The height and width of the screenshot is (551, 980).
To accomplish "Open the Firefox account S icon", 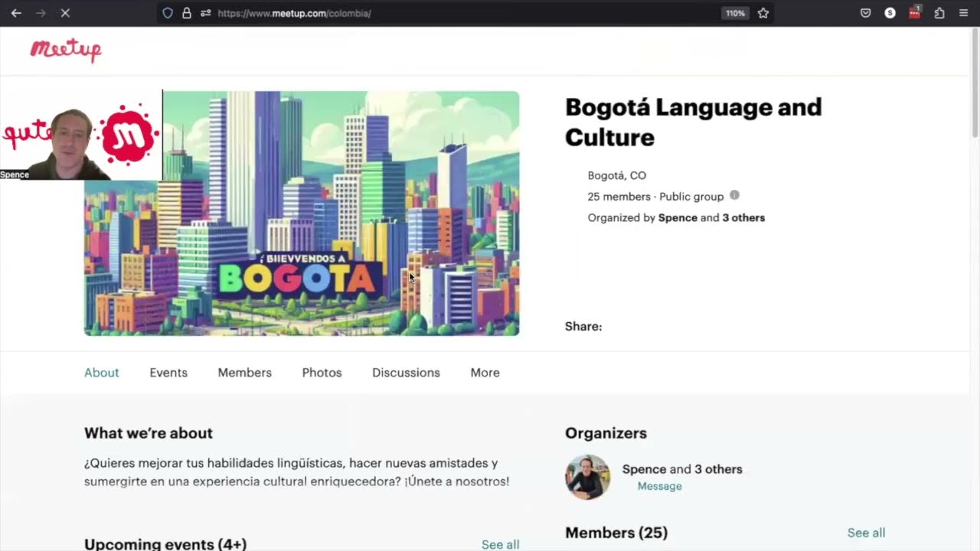I will point(890,13).
